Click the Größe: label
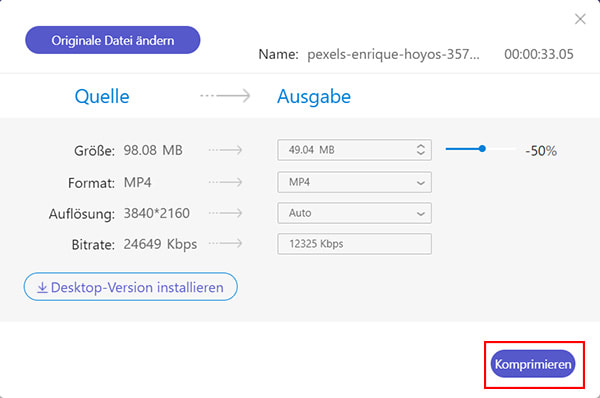Viewport: 600px width, 398px height. [x=95, y=151]
